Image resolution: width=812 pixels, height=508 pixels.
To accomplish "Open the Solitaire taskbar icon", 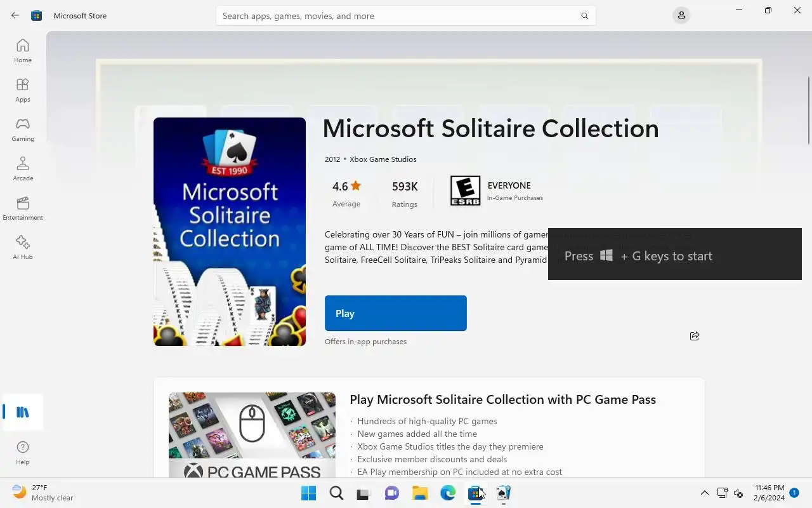I will (x=504, y=493).
